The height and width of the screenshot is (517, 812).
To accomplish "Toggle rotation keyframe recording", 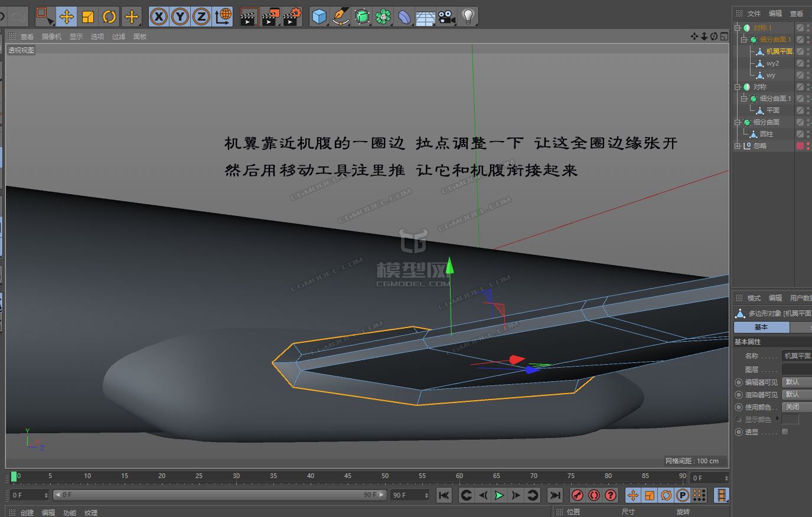I will click(666, 495).
